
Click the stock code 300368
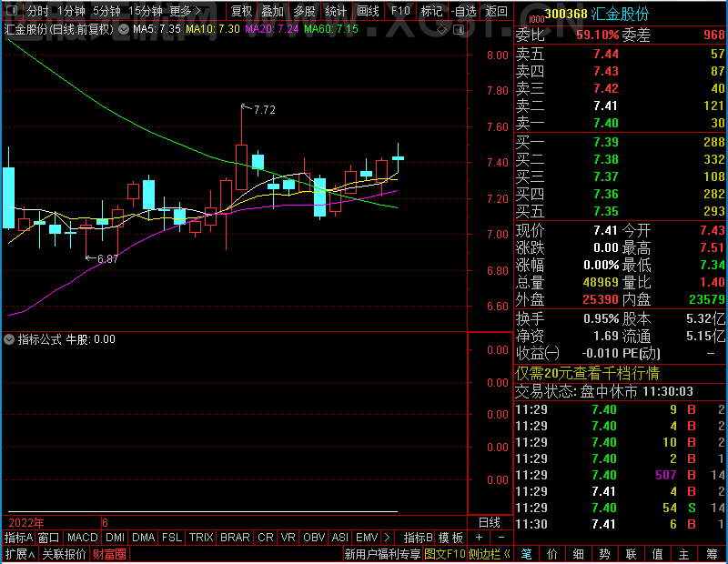pos(566,14)
